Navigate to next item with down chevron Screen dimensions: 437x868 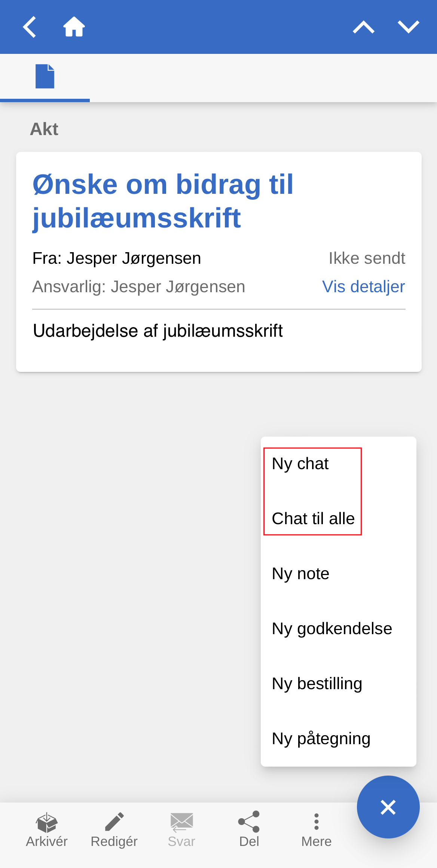tap(408, 27)
